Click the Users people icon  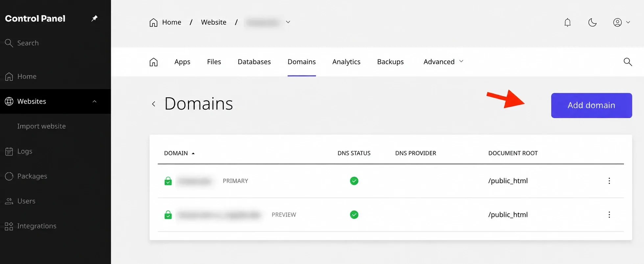point(9,201)
